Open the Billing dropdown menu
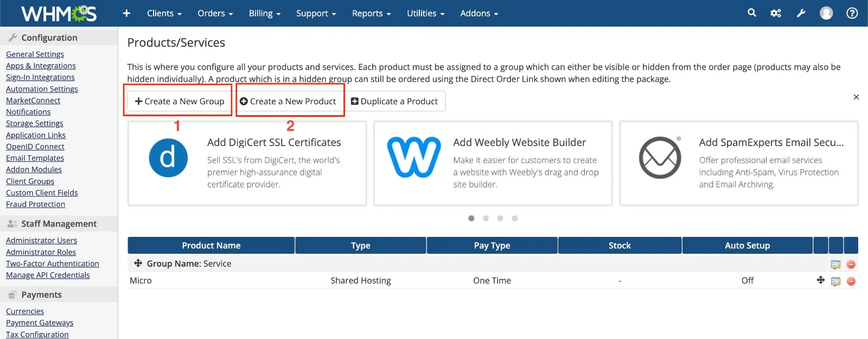Screen dimensions: 868x339 click(x=265, y=13)
